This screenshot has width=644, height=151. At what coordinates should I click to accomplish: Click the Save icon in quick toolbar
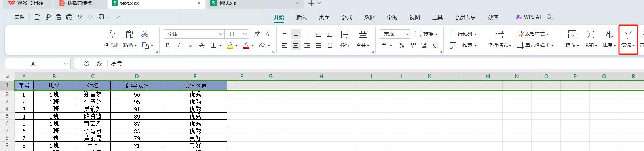pyautogui.click(x=38, y=17)
